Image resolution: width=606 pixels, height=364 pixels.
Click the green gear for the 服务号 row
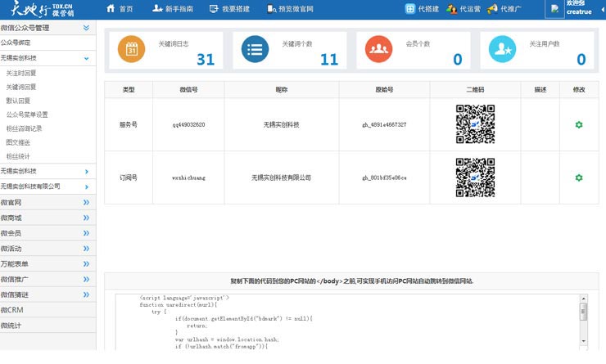pyautogui.click(x=579, y=124)
